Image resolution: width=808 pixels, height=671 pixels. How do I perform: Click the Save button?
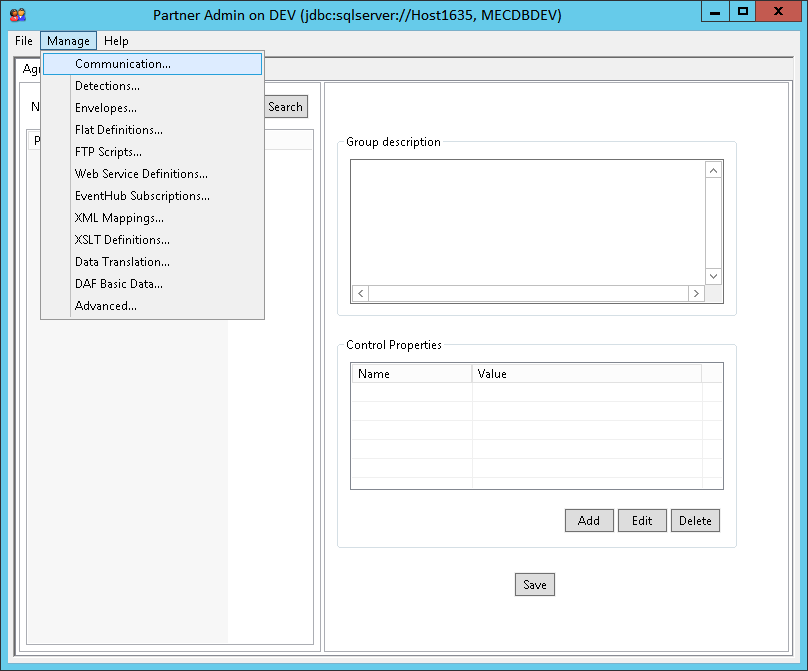click(535, 585)
